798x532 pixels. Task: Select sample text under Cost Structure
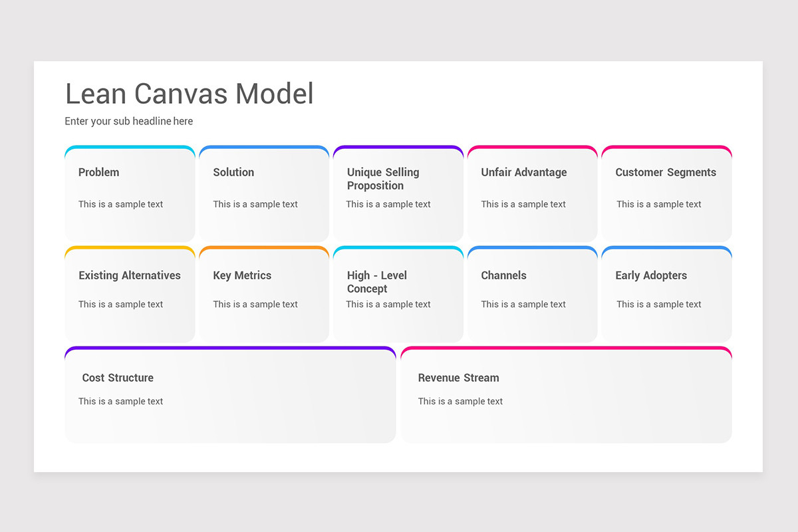[120, 401]
